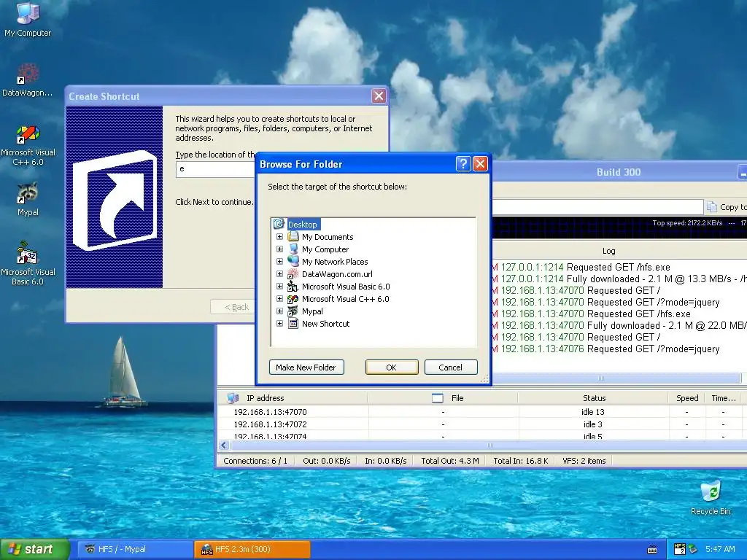This screenshot has height=560, width=747.
Task: Close the Create Shortcut wizard
Action: (x=379, y=96)
